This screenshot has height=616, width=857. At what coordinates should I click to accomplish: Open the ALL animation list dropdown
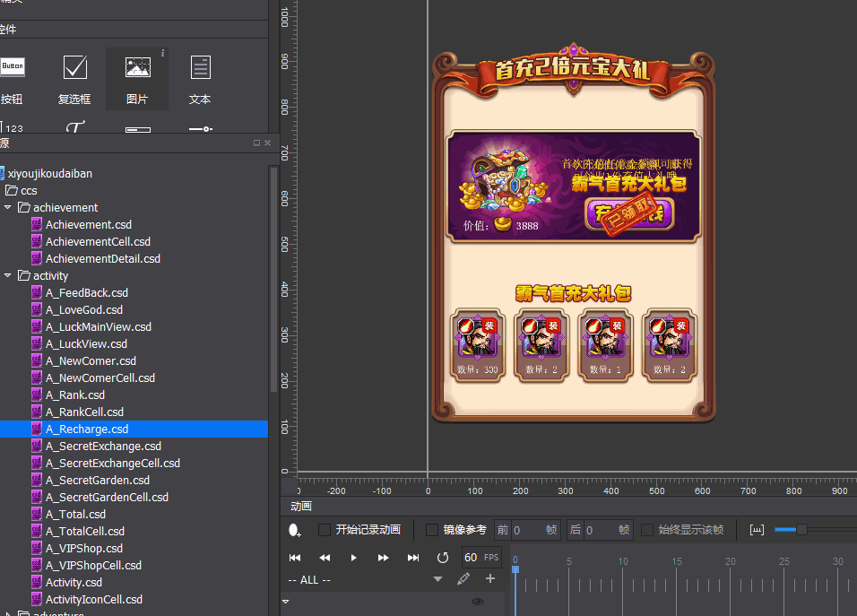(437, 579)
